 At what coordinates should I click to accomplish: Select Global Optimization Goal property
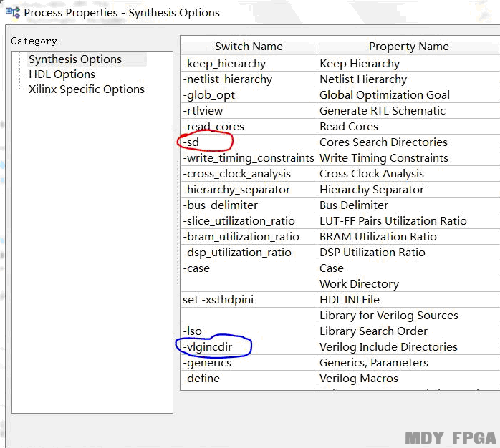(385, 95)
